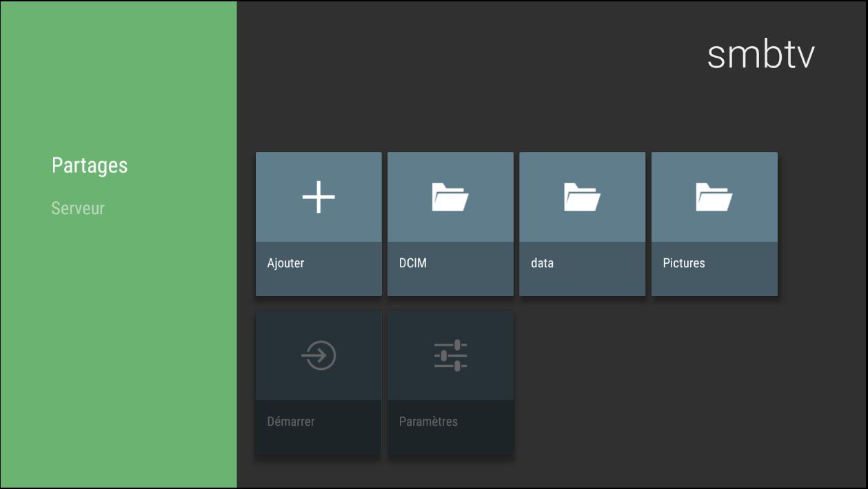Screen dimensions: 868x489
Task: Click blank dark area below Pictures tile
Action: tap(714, 382)
